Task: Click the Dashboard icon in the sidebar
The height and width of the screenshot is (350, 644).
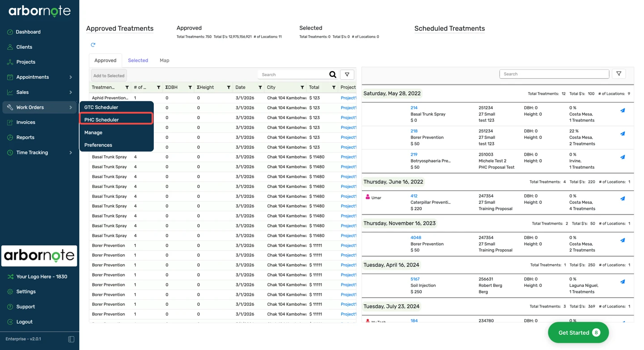Action: (x=10, y=32)
